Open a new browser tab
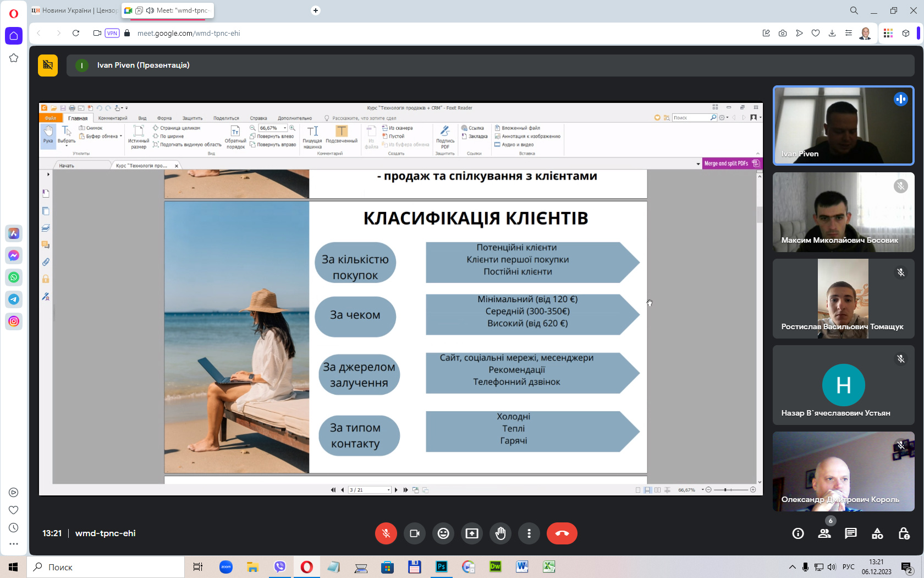924x578 pixels. click(316, 10)
